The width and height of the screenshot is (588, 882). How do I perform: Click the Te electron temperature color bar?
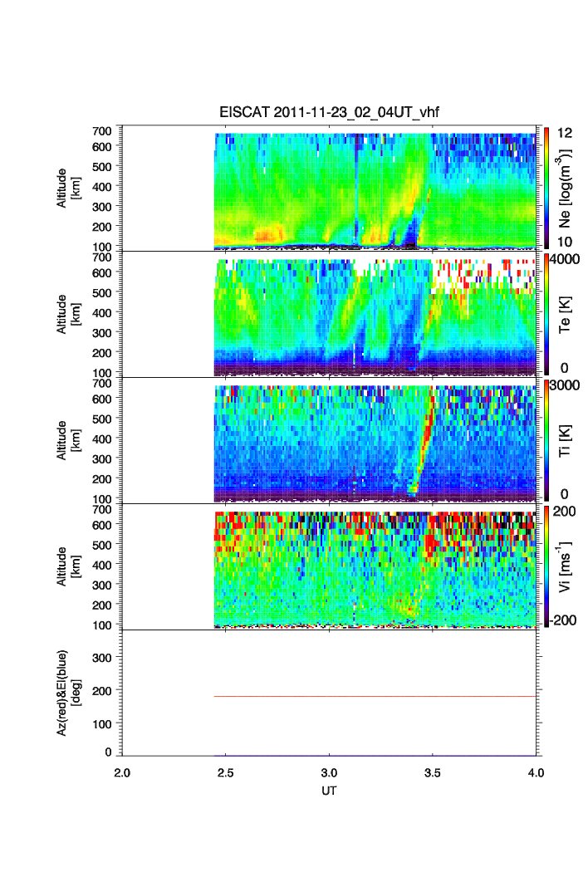(x=546, y=314)
